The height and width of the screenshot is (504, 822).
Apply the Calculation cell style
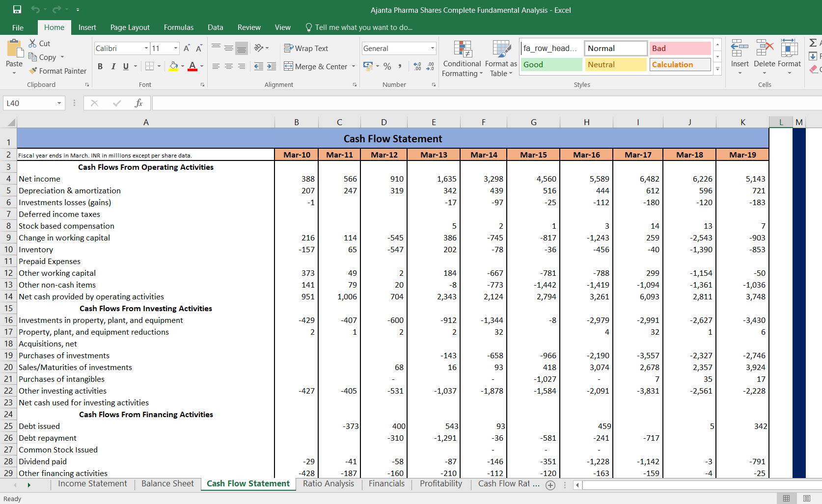point(680,64)
